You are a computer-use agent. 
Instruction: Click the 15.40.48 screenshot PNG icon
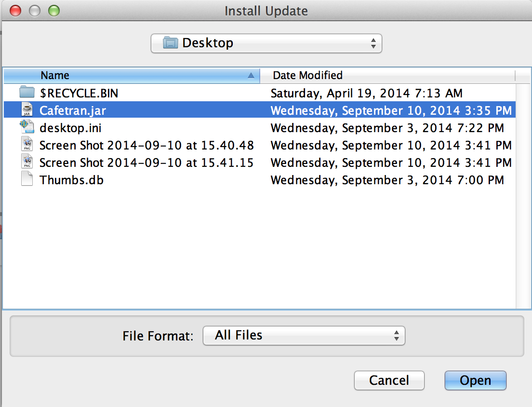27,145
